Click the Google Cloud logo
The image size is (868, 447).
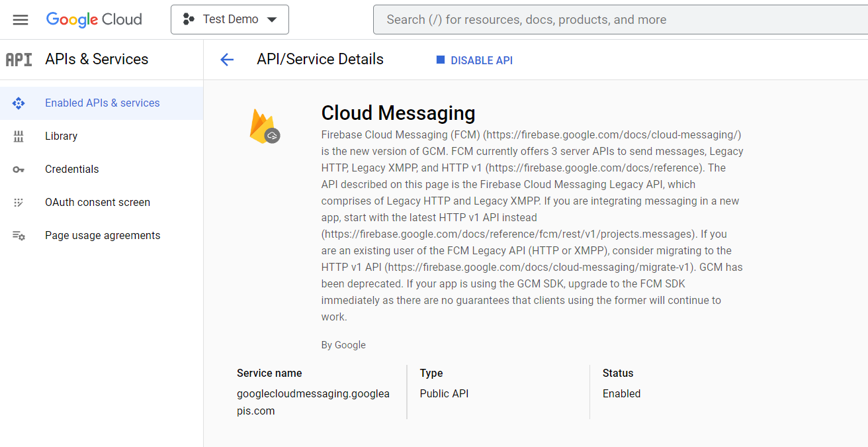click(94, 19)
